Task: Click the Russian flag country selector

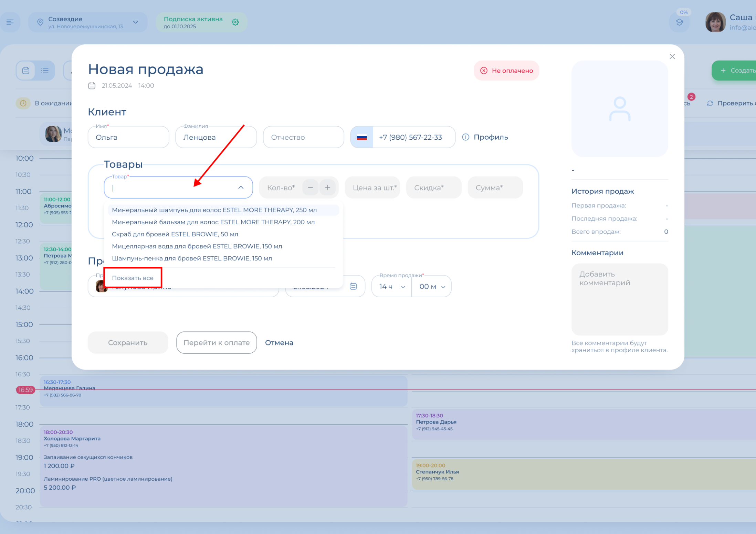Action: point(361,137)
